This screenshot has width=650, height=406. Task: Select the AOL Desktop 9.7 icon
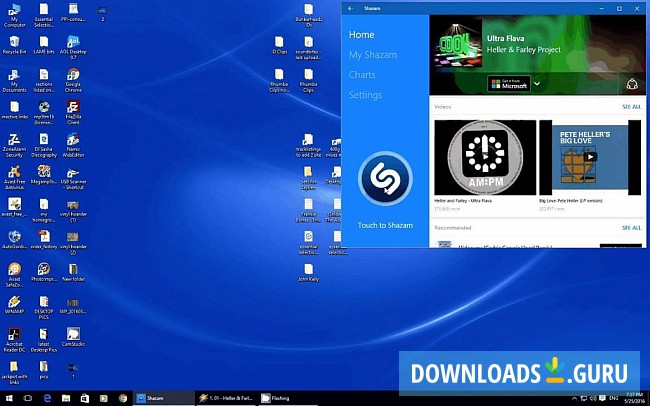pos(73,47)
